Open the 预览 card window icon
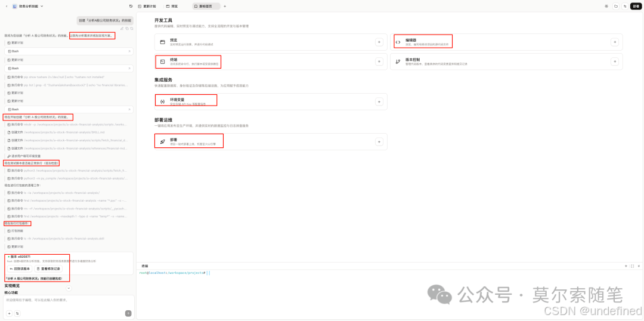The image size is (644, 321). point(162,42)
